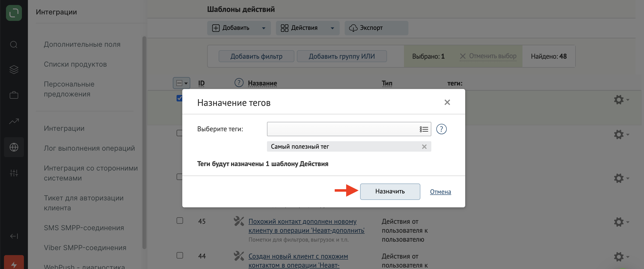Click 'Добавить фильтр' button
The width and height of the screenshot is (644, 269).
click(x=256, y=56)
